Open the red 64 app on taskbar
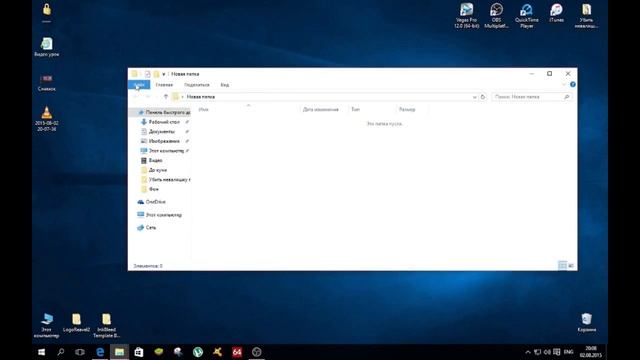This screenshot has width=640, height=360. 237,352
